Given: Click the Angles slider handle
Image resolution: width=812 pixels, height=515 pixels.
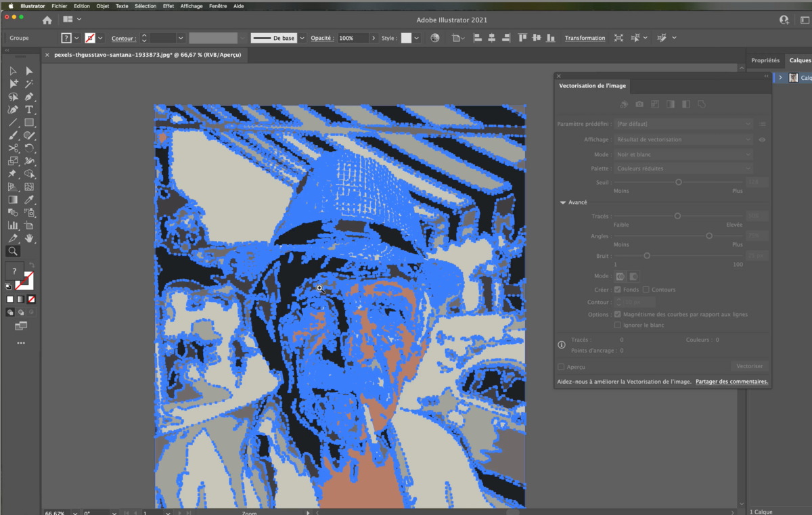Looking at the screenshot, I should point(709,236).
